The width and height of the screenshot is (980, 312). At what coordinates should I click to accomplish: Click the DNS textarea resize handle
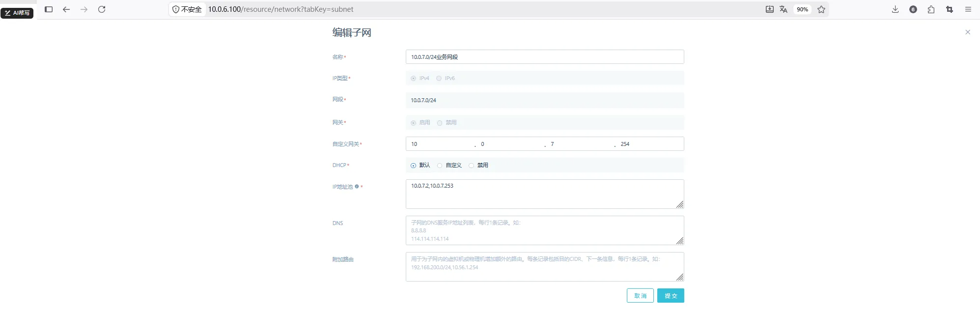[x=680, y=241]
